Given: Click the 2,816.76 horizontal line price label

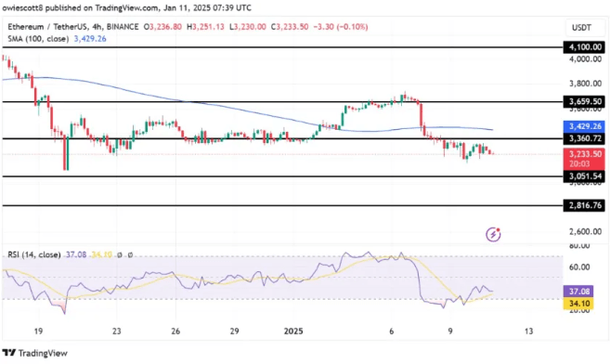Looking at the screenshot, I should [x=585, y=205].
